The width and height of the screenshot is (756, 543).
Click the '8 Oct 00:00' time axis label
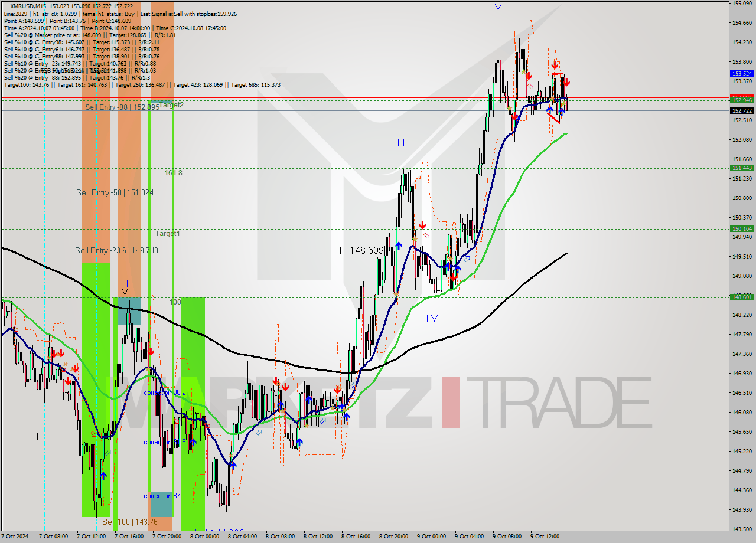pyautogui.click(x=205, y=537)
